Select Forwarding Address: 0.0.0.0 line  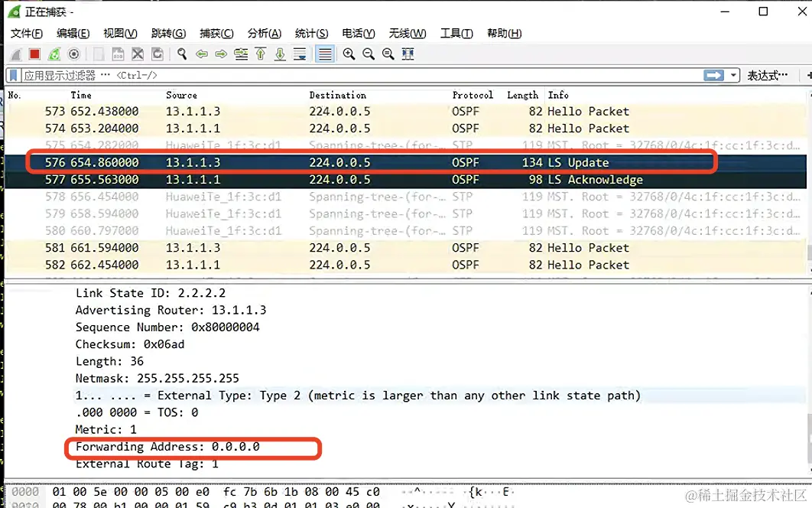167,447
